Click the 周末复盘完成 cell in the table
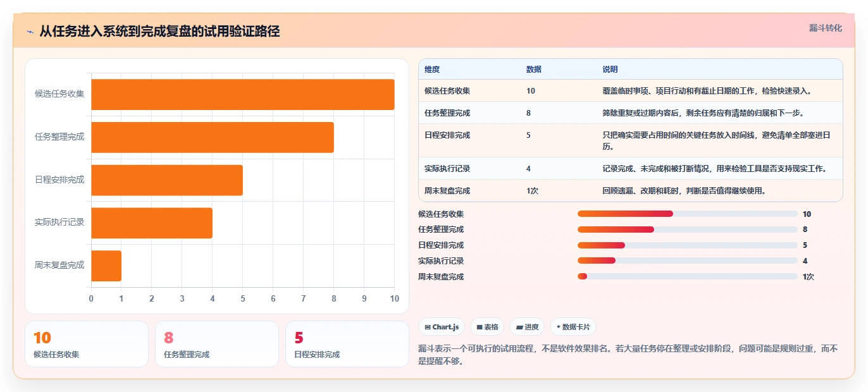 (447, 190)
